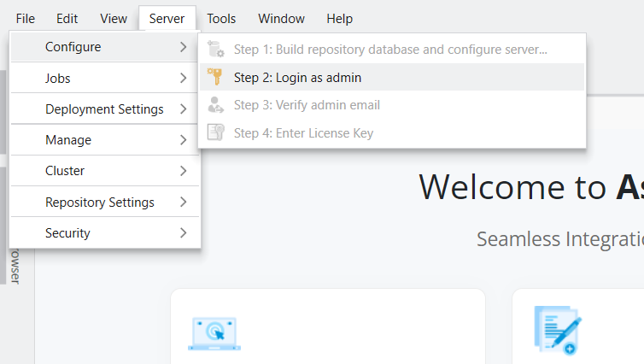Select Step 2: Login as admin
644x364 pixels.
(x=297, y=78)
